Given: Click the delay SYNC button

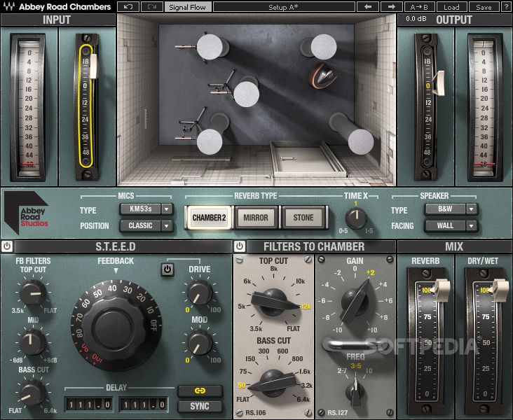Looking at the screenshot, I should pos(200,406).
